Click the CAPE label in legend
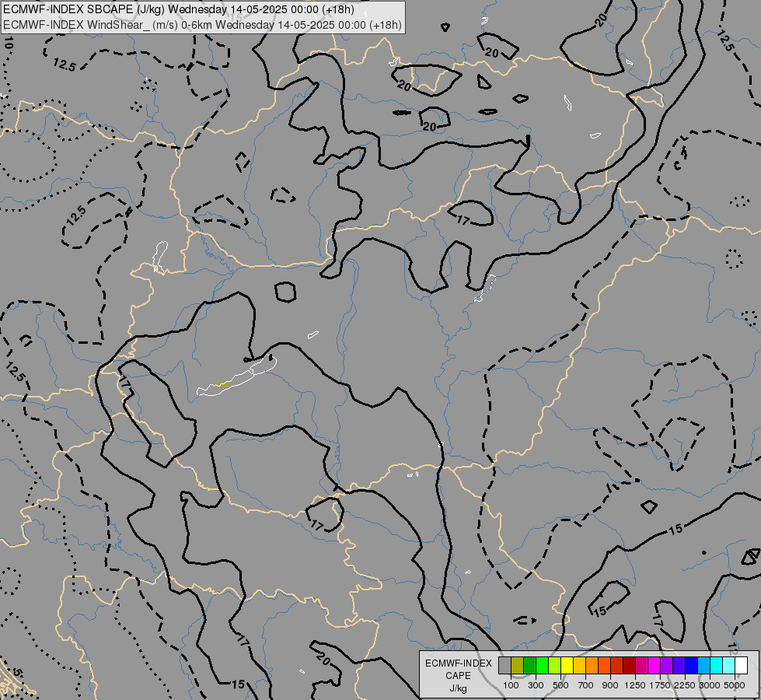Image resolution: width=761 pixels, height=700 pixels. point(458,676)
